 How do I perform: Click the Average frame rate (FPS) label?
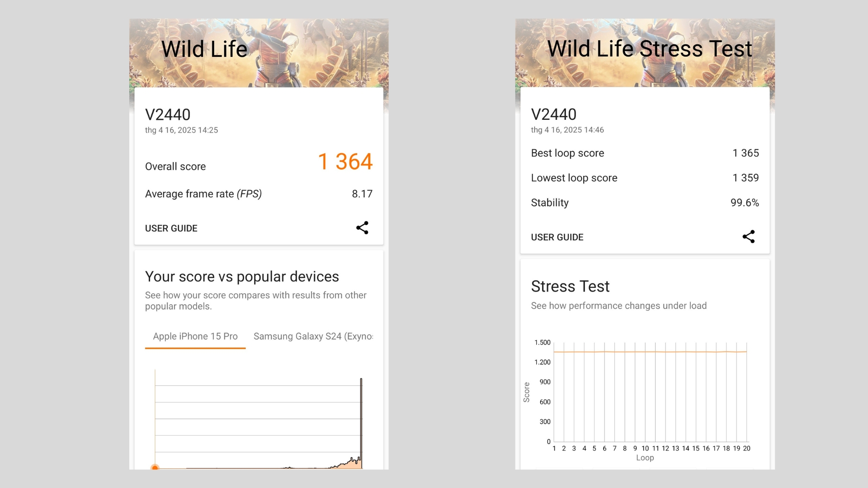tap(203, 194)
